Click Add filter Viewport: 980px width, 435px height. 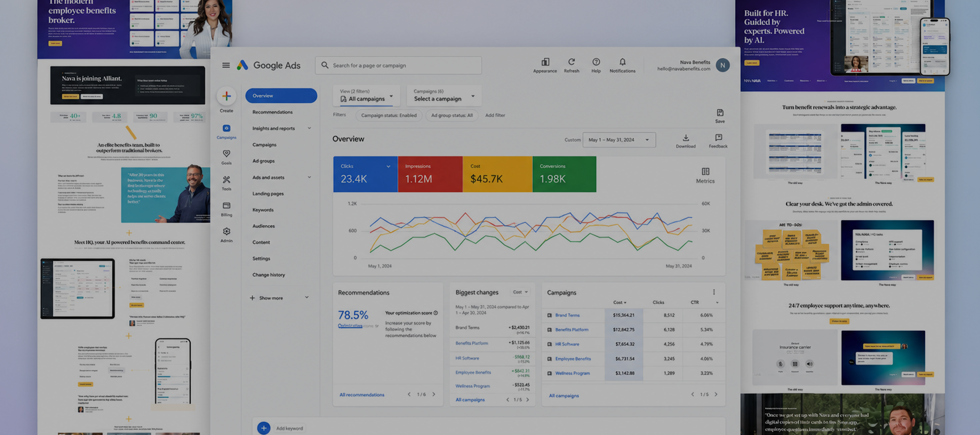click(495, 115)
